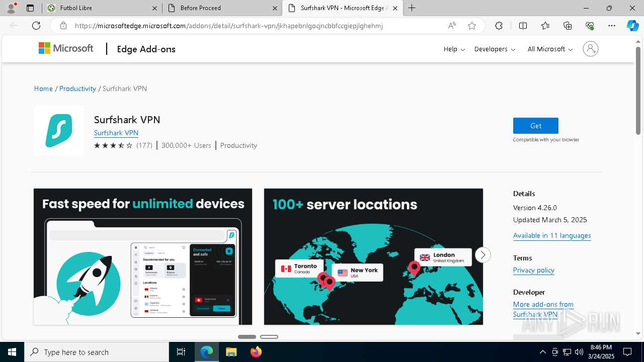This screenshot has height=362, width=644.
Task: Click the account sign-in avatar icon
Action: 591,49
